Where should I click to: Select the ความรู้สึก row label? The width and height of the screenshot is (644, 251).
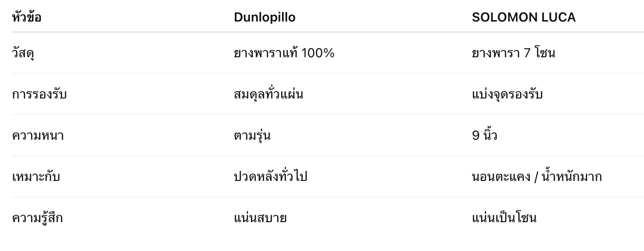(x=37, y=218)
